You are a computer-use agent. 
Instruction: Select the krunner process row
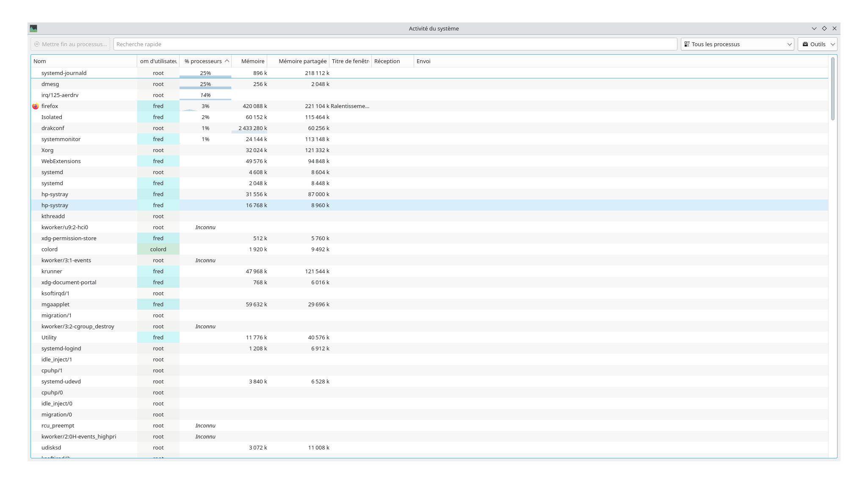pos(52,271)
